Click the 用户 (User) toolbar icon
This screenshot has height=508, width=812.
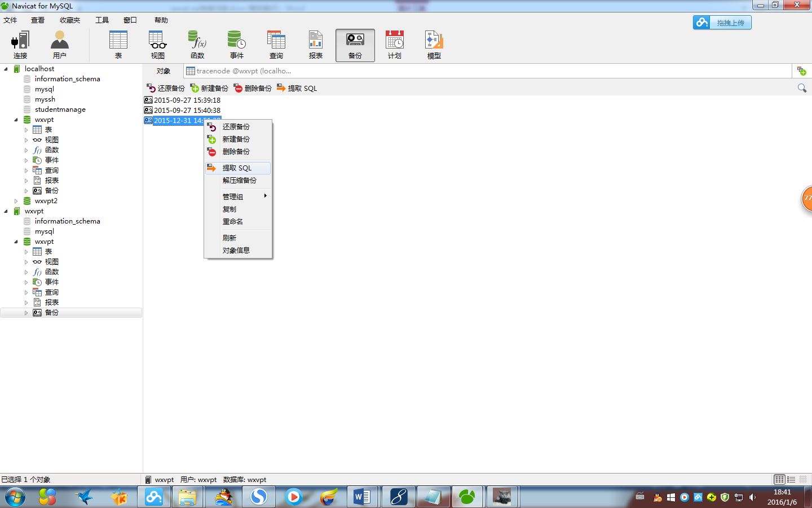click(x=59, y=45)
